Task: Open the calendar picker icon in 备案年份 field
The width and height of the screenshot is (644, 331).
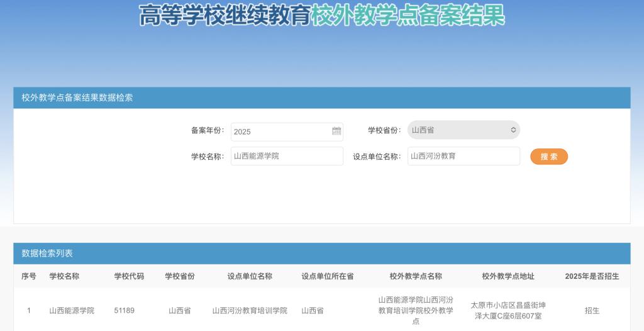Action: tap(336, 131)
